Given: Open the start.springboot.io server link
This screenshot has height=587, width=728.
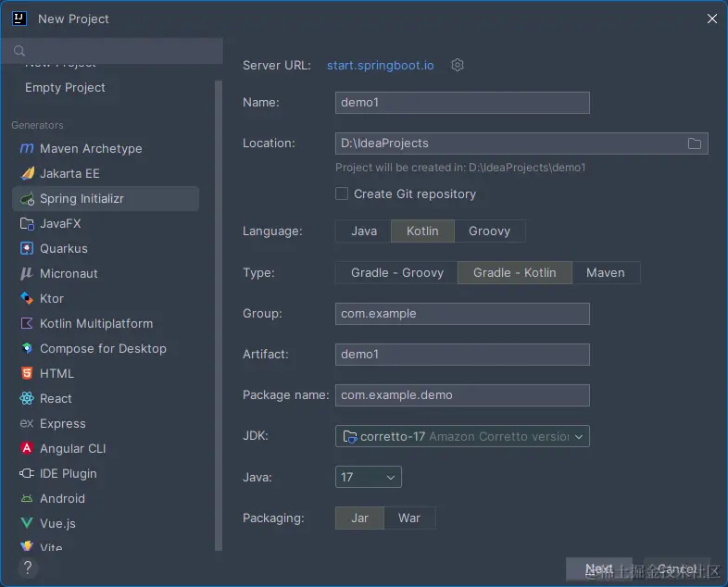Looking at the screenshot, I should [x=381, y=66].
